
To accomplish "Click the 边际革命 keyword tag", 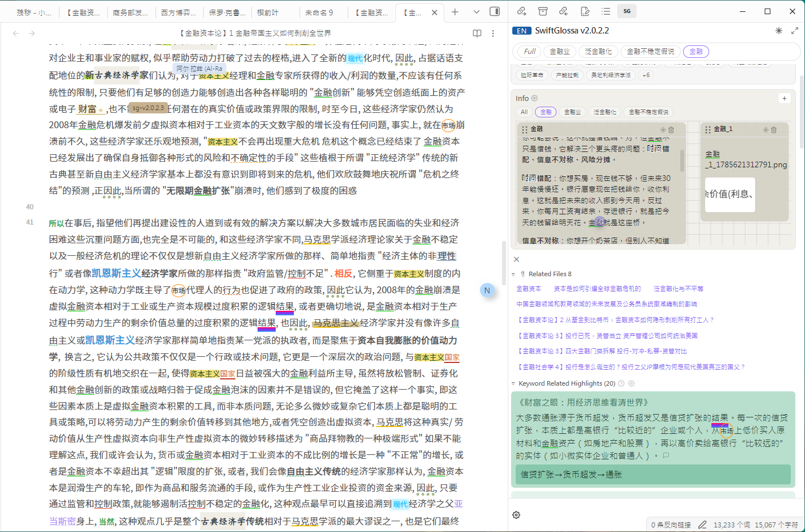I will tap(532, 75).
